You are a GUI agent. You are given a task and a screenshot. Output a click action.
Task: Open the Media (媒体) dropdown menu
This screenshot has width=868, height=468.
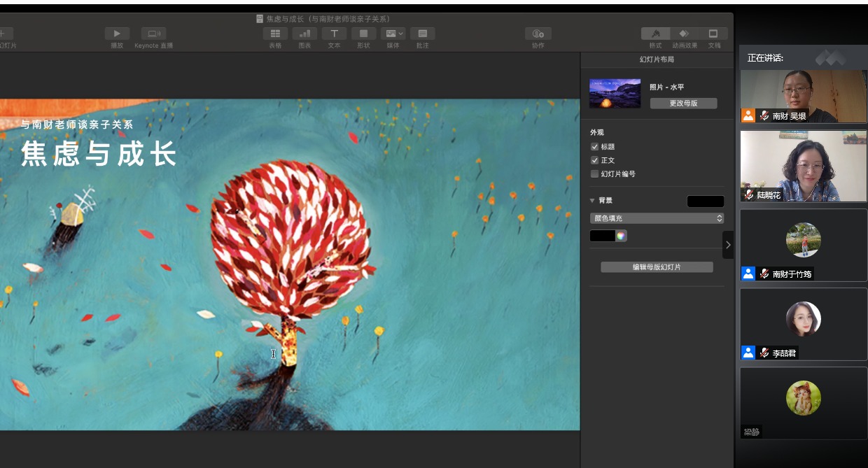click(x=393, y=34)
